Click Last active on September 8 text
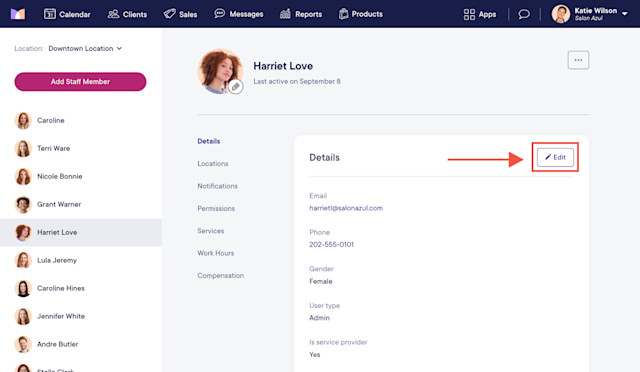The height and width of the screenshot is (372, 640). tap(297, 82)
